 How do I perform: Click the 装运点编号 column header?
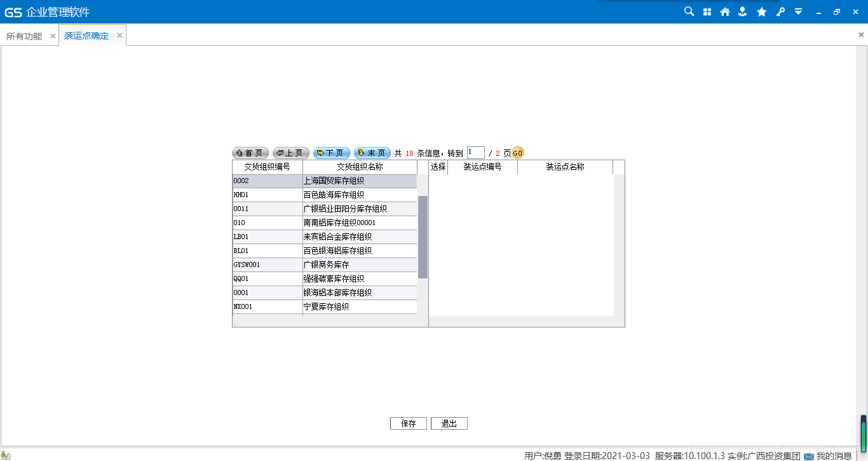[x=483, y=167]
